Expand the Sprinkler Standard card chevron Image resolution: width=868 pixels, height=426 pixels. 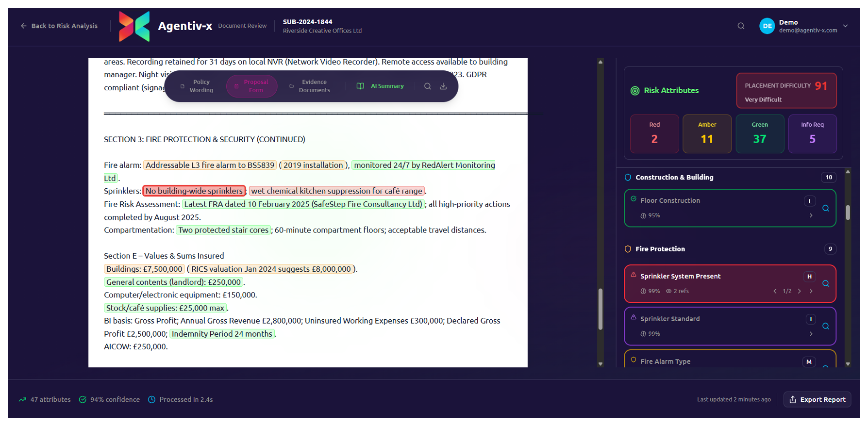coord(811,334)
